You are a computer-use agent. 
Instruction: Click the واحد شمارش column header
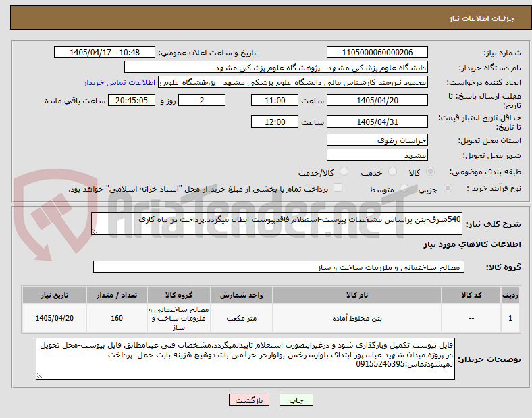pos(241,295)
